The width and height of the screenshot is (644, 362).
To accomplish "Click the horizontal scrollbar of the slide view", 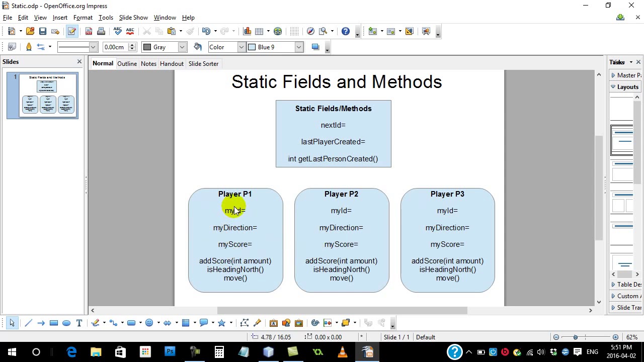I will (x=342, y=310).
